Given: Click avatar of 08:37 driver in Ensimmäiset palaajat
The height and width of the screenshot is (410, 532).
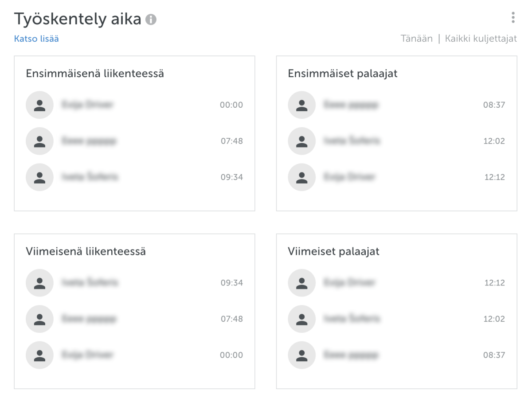Looking at the screenshot, I should click(x=301, y=105).
